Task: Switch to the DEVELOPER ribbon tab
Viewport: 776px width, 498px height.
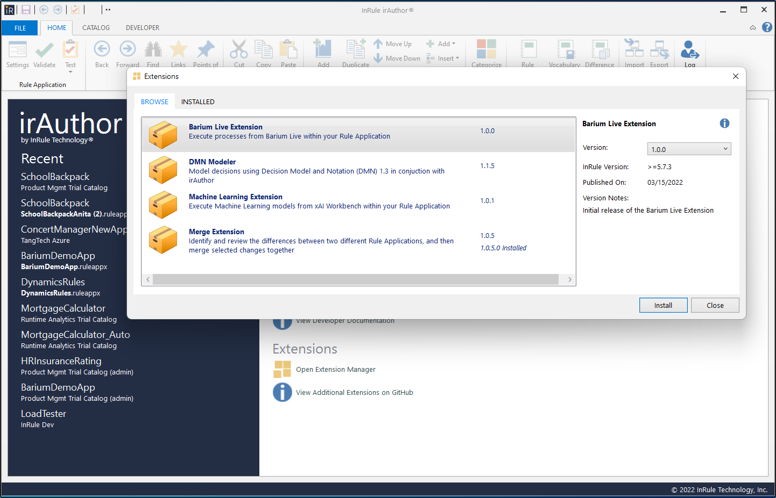Action: point(143,28)
